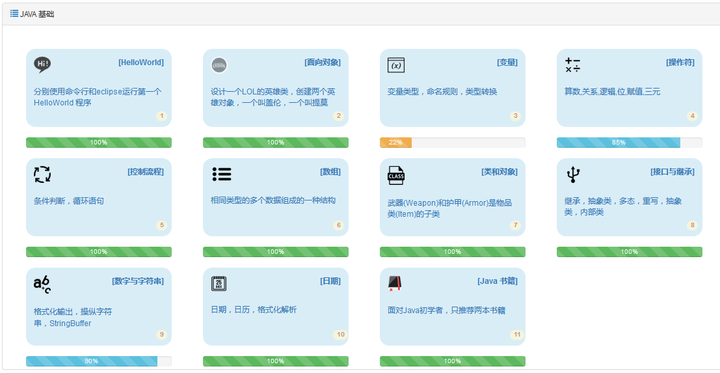
Task: Open the [操作符] lesson link
Action: click(680, 62)
